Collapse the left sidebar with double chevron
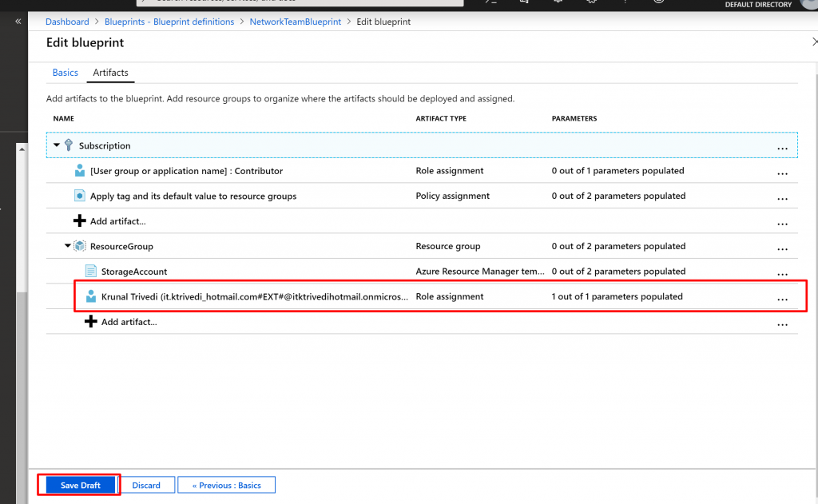 coord(18,22)
